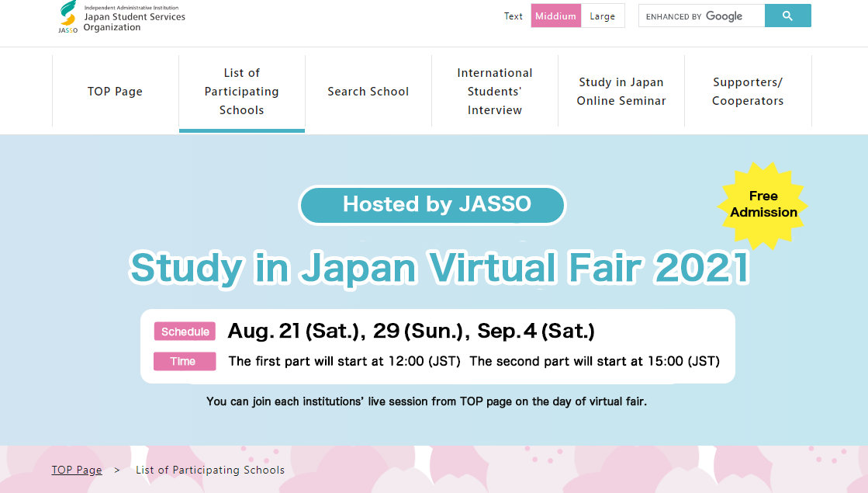Open Supporters/Cooperators page
Viewport: 868px width, 493px height.
(x=748, y=92)
